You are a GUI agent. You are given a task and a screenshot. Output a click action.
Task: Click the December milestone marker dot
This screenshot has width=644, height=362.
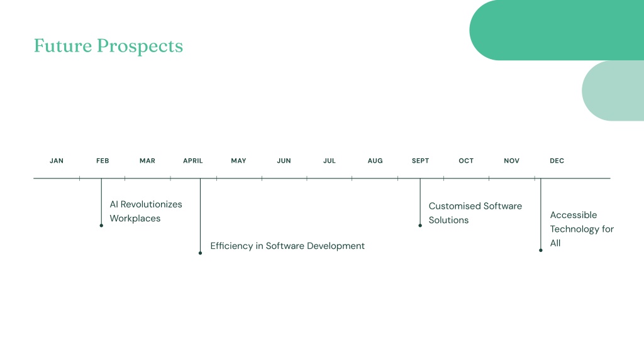click(x=541, y=250)
